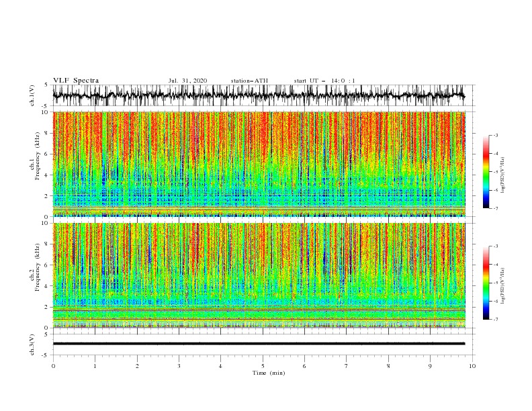Click time axis tick label "9"
532x411 pixels.
(430, 366)
